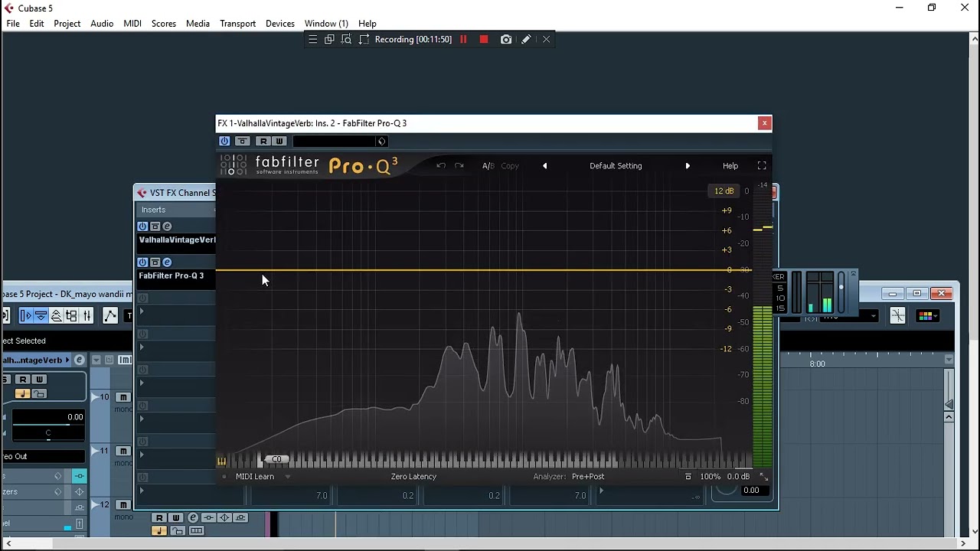The image size is (980, 551).
Task: Select the recorder window capture mode icon
Action: click(x=329, y=39)
